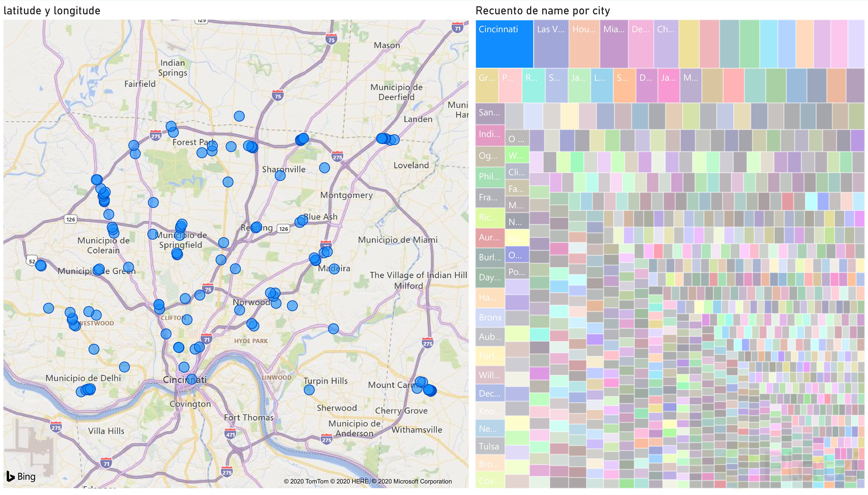Click the data point near Turpin Hills
This screenshot has height=495, width=868.
pos(309,390)
